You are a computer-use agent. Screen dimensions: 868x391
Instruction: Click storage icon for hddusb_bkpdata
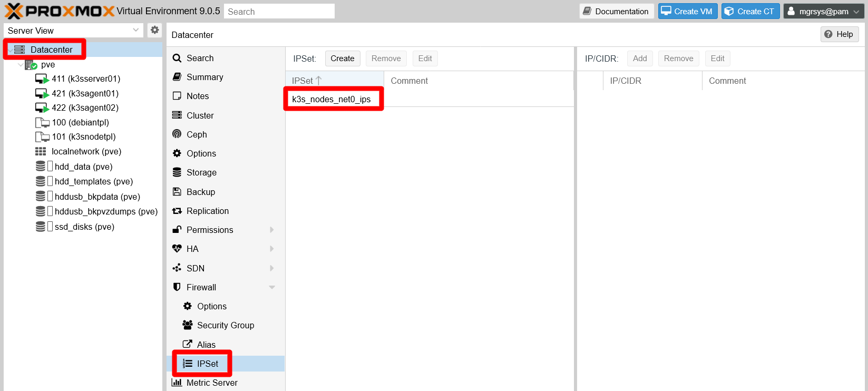point(41,197)
